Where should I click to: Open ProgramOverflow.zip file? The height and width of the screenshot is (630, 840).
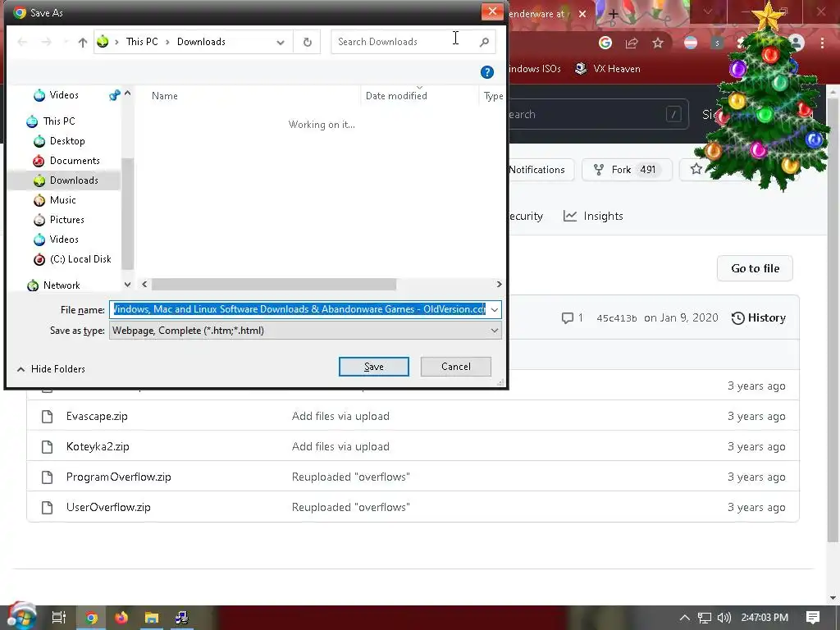point(118,477)
